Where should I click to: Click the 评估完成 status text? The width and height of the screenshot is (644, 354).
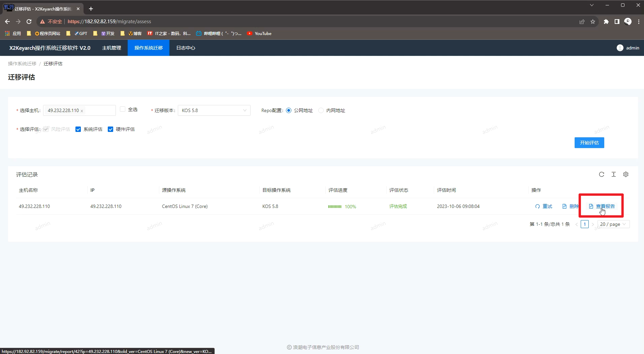(398, 206)
